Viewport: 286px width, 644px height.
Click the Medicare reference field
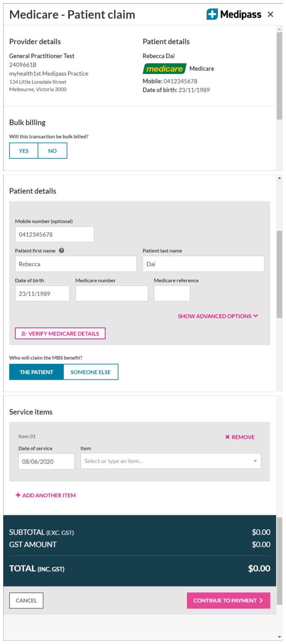[172, 294]
